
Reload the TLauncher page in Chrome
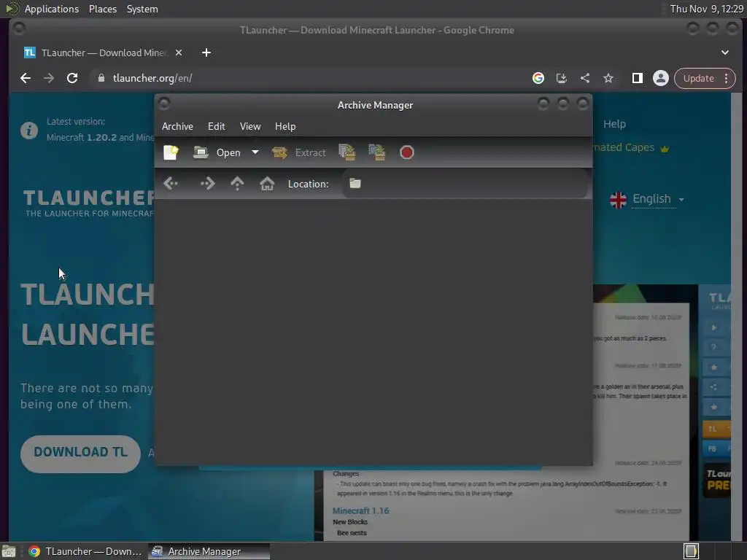pyautogui.click(x=72, y=78)
